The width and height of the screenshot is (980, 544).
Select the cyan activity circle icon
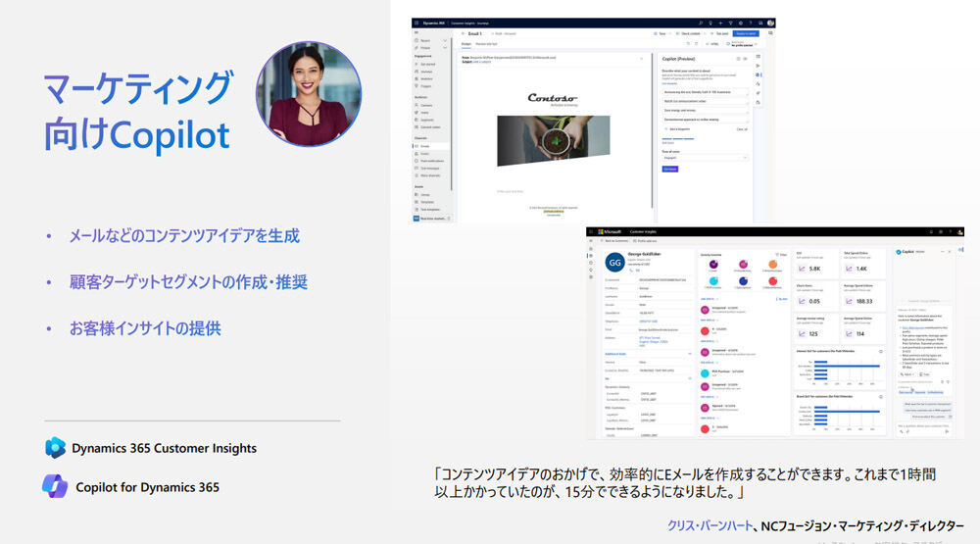click(713, 281)
